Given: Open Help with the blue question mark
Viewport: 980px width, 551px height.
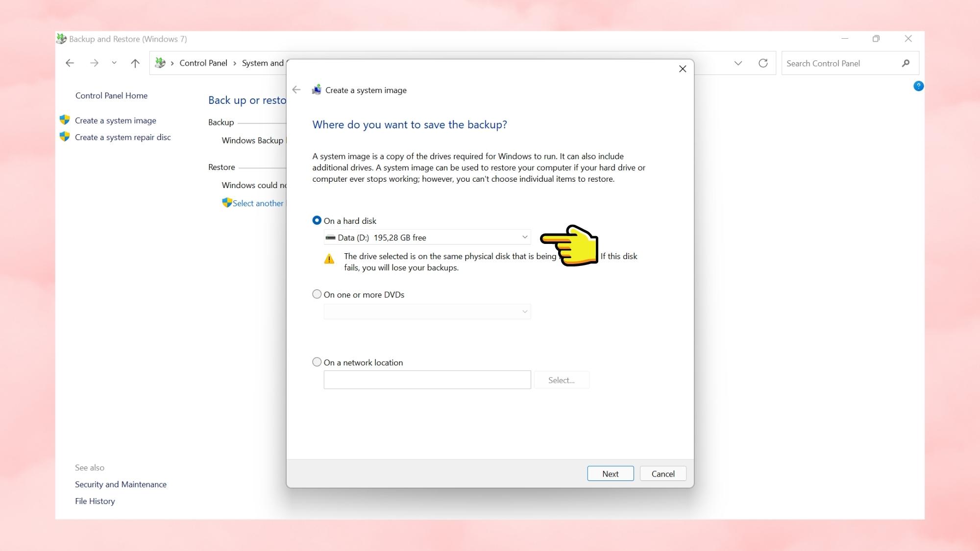Looking at the screenshot, I should tap(918, 86).
